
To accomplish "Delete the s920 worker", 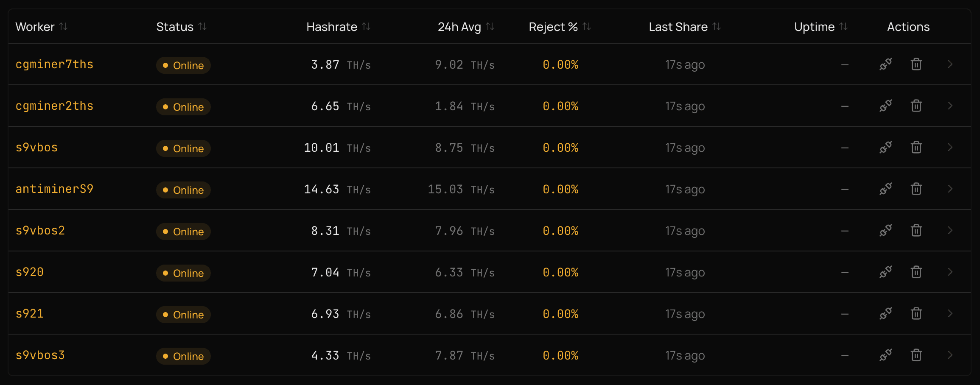I will click(x=916, y=272).
